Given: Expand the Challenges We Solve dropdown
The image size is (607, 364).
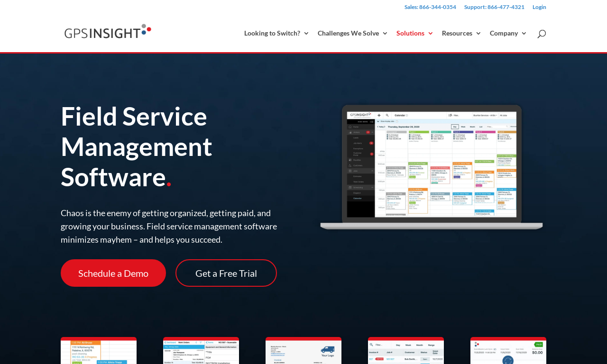Looking at the screenshot, I should pyautogui.click(x=353, y=33).
